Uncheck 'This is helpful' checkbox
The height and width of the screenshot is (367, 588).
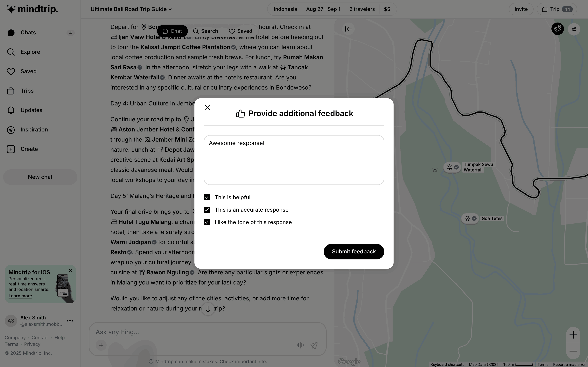point(207,197)
